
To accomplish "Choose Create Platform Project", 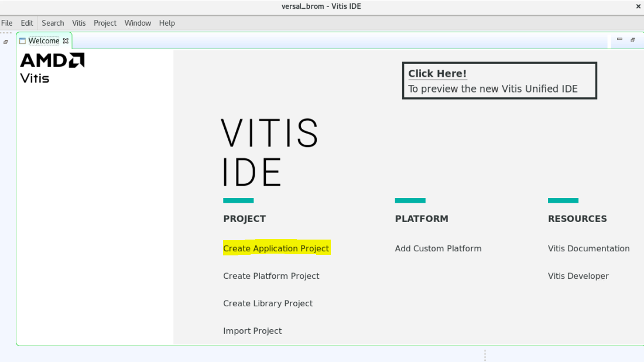I will [271, 276].
